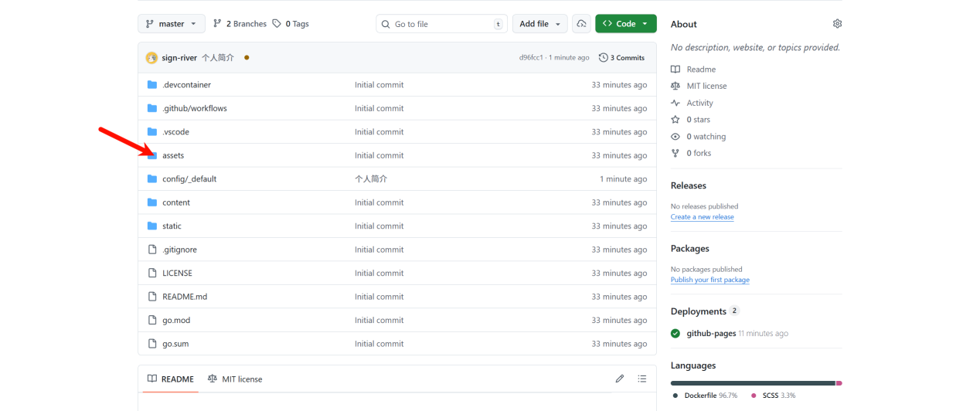This screenshot has height=411, width=980.
Task: Open the .devcontainer folder
Action: 186,85
